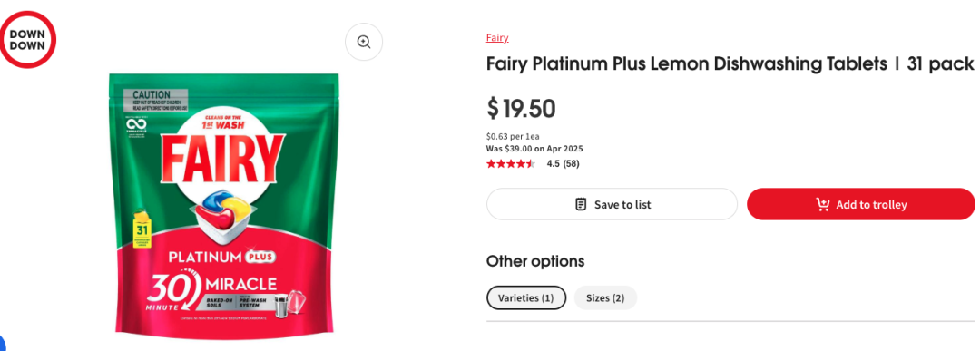Click the red star rating icons
980x351 pixels.
511,164
